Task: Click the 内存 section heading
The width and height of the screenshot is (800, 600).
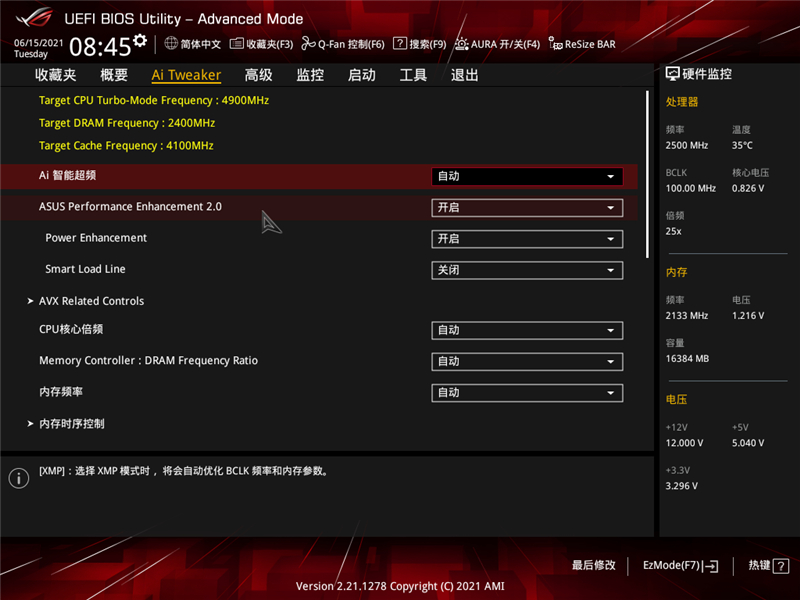Action: (677, 272)
